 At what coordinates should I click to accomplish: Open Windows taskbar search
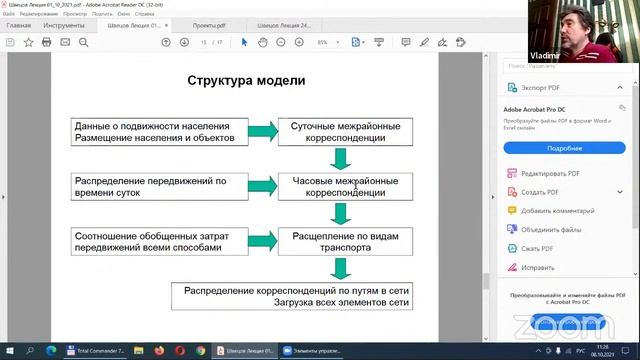click(x=30, y=351)
